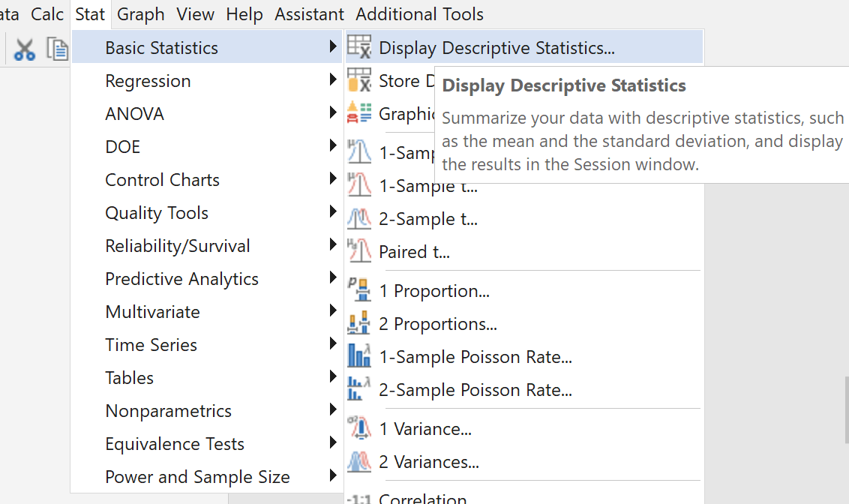849x504 pixels.
Task: Choose 1-Sample t... command
Action: tap(524, 187)
